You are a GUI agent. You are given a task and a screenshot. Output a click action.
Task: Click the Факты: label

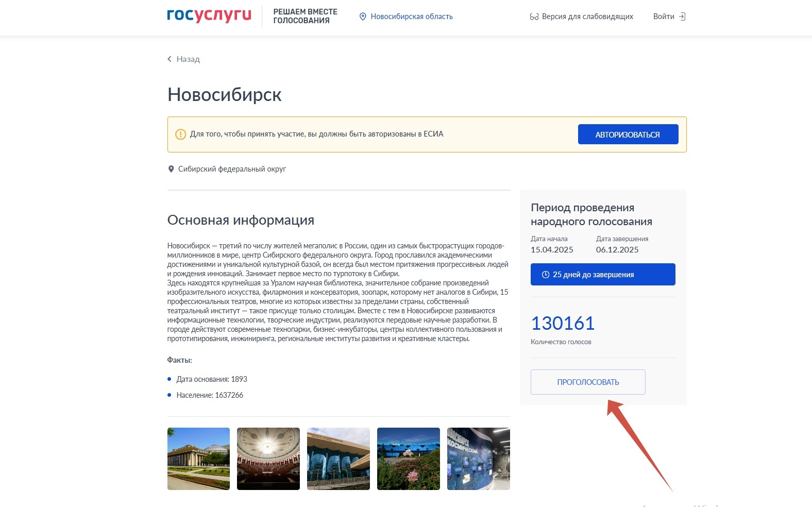click(x=179, y=360)
